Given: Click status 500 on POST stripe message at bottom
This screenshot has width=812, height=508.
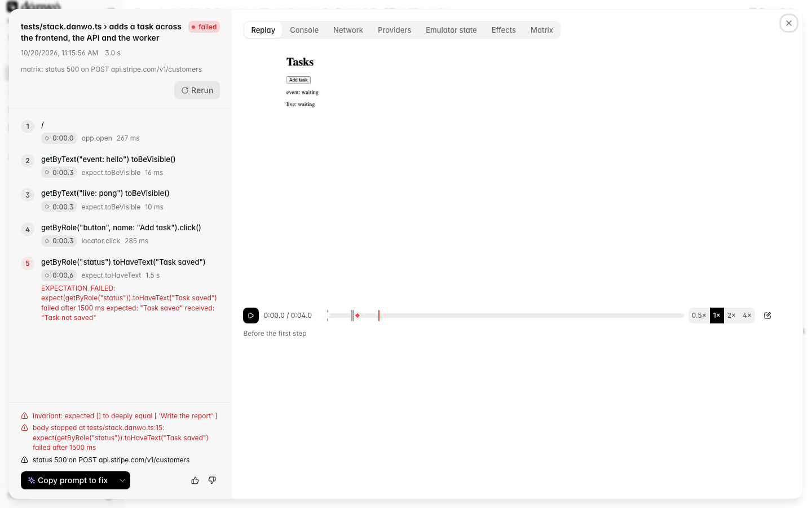Looking at the screenshot, I should click(x=111, y=460).
